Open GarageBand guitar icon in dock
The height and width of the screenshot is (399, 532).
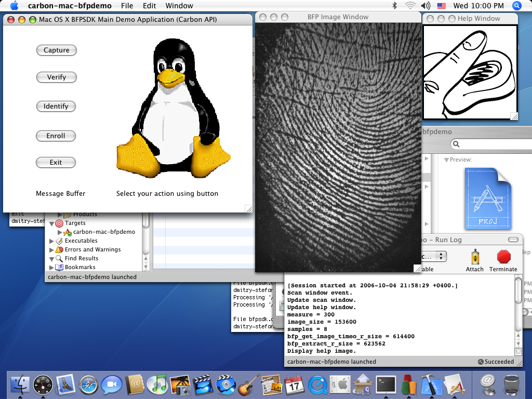(x=247, y=385)
